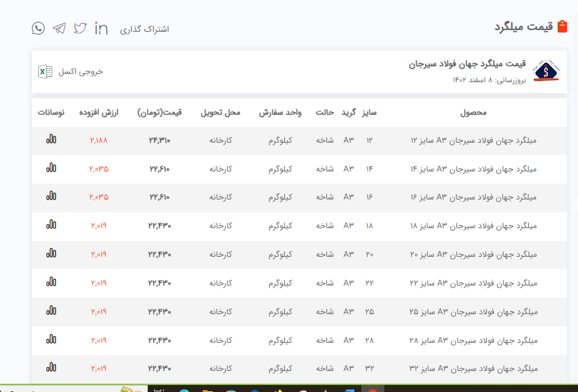Screen dimensions: 578x392
Task: Share the page via Telegram icon
Action: [59, 28]
